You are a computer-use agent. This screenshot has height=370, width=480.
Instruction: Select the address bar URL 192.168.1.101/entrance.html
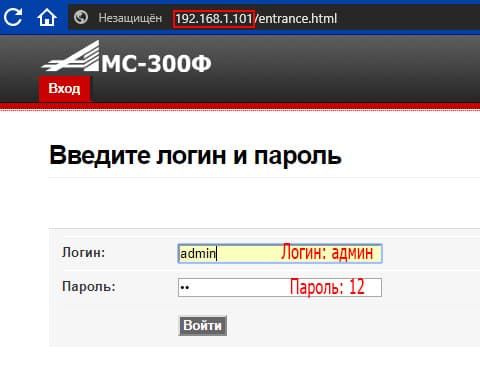[x=256, y=18]
